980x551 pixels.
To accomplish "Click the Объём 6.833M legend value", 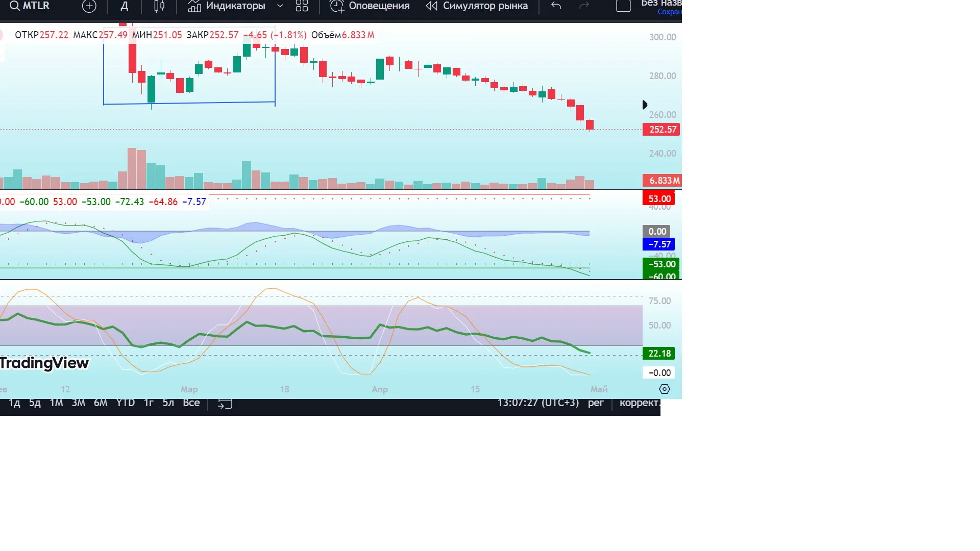I will coord(343,35).
